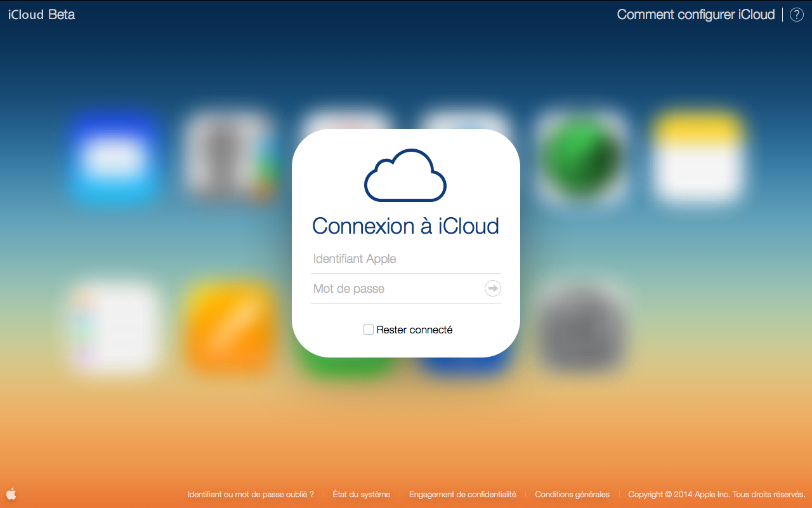Open Conditions générales link
The height and width of the screenshot is (508, 812).
[572, 494]
